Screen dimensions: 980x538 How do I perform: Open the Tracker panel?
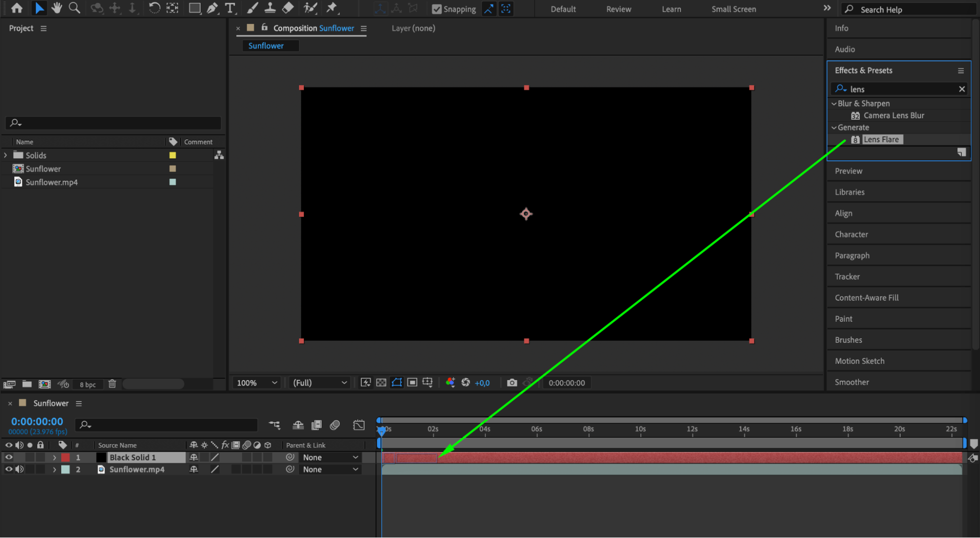(x=847, y=277)
